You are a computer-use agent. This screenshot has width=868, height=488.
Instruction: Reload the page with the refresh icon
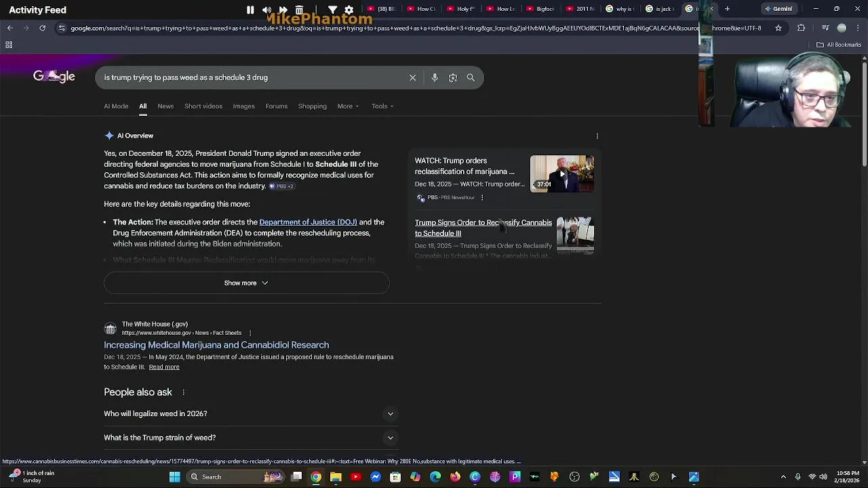pos(42,28)
